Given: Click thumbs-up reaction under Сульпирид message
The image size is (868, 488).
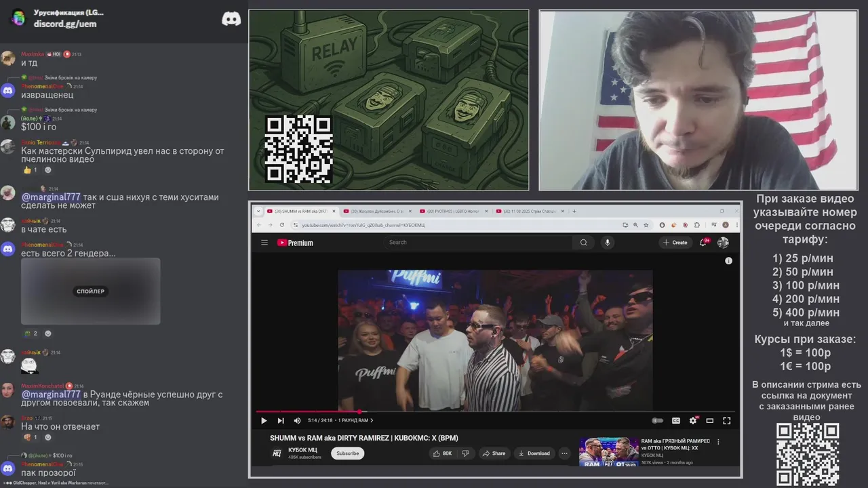Looking at the screenshot, I should click(31, 169).
